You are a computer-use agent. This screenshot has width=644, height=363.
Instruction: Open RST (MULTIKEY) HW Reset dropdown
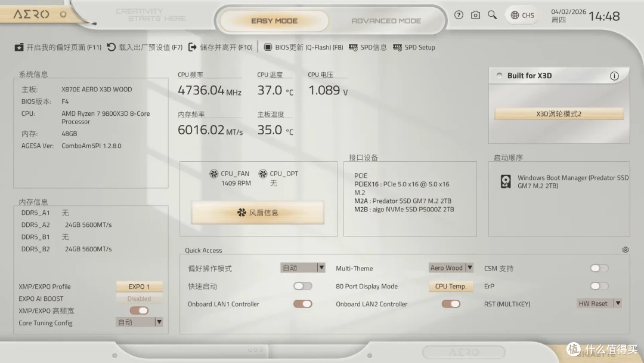point(599,303)
